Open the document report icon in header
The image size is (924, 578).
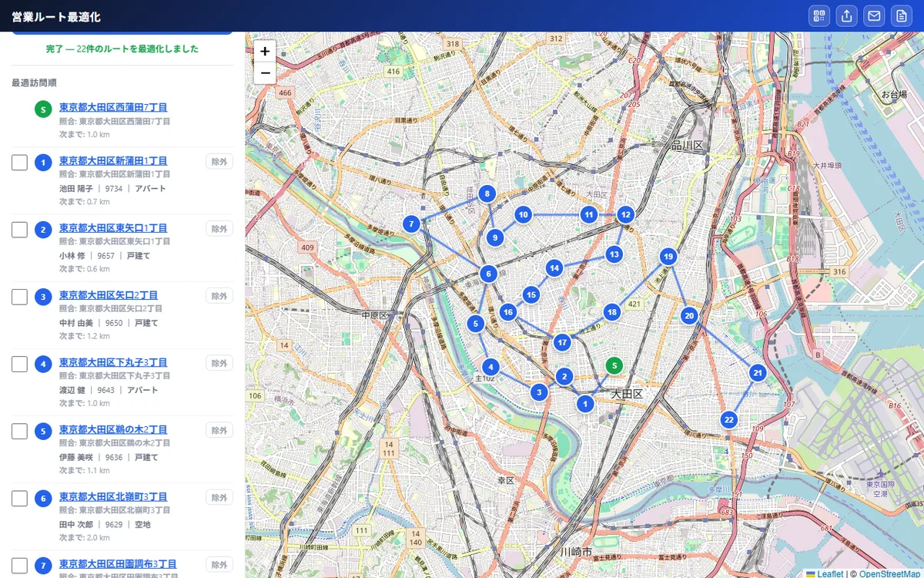click(900, 16)
